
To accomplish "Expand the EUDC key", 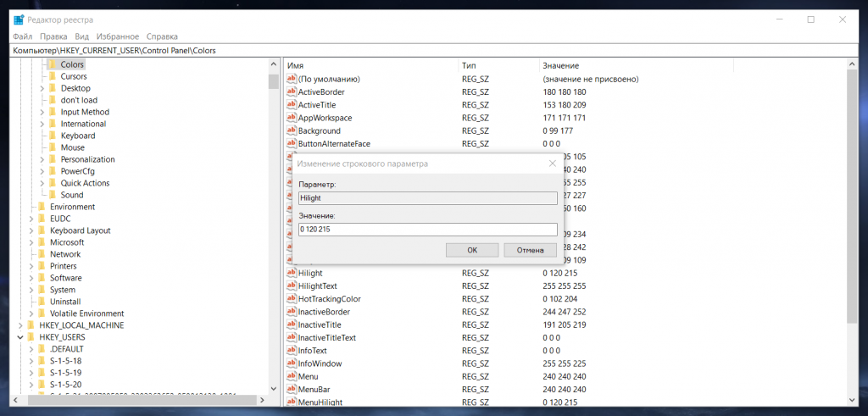I will point(31,219).
